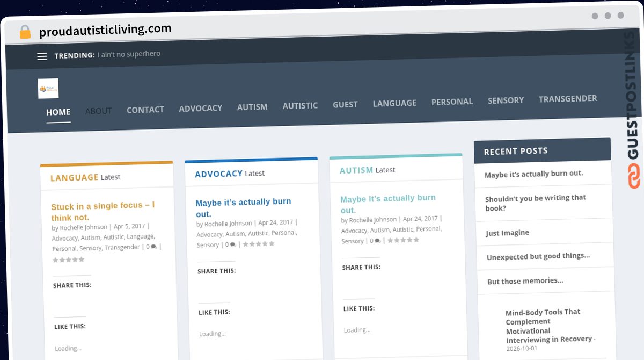Open the SENSORY category menu

coord(506,100)
